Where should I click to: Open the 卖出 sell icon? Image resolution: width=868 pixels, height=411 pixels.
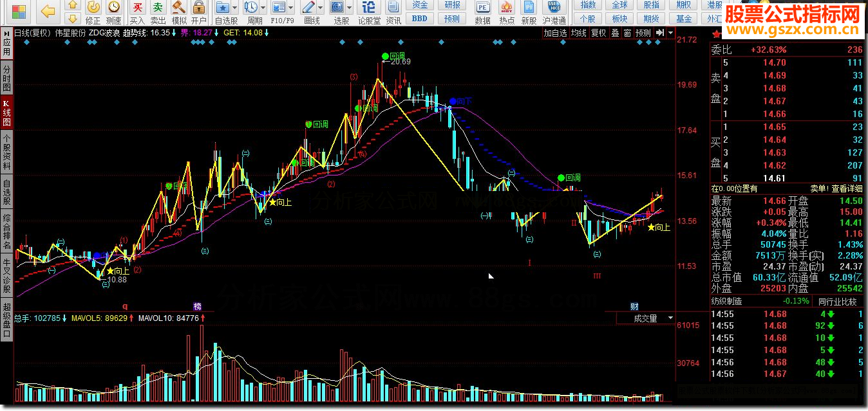(158, 12)
